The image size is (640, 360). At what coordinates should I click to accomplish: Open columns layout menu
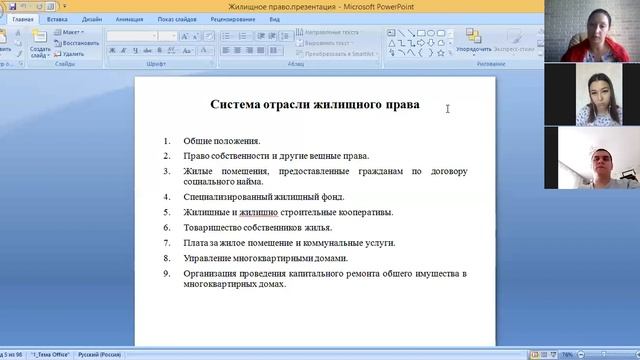(x=276, y=51)
